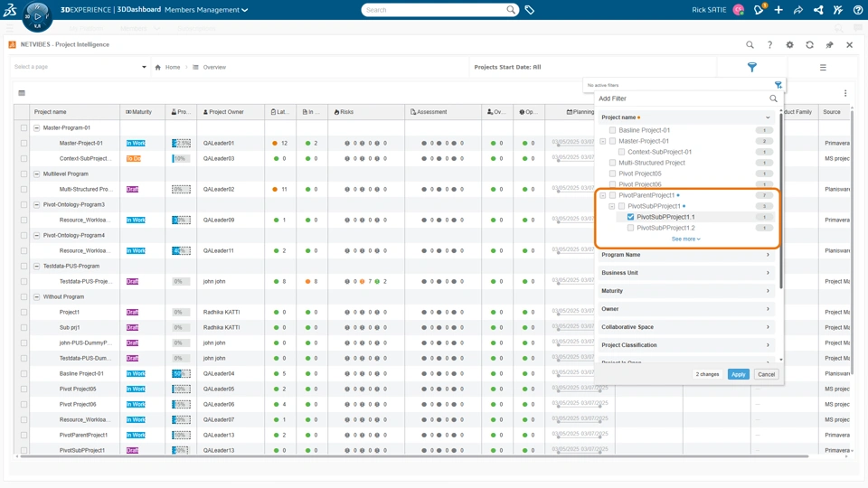Click Rick SATIE profile avatar
The image size is (868, 488).
[739, 10]
